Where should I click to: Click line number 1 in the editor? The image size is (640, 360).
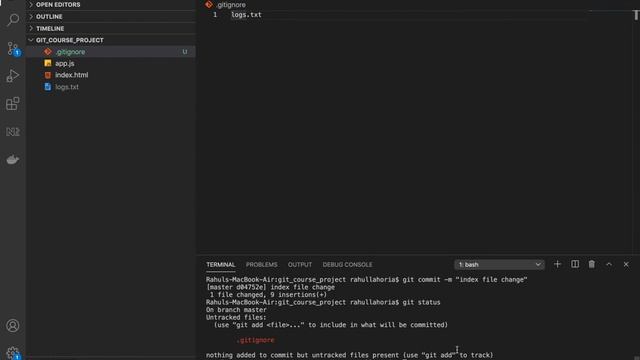(x=215, y=15)
